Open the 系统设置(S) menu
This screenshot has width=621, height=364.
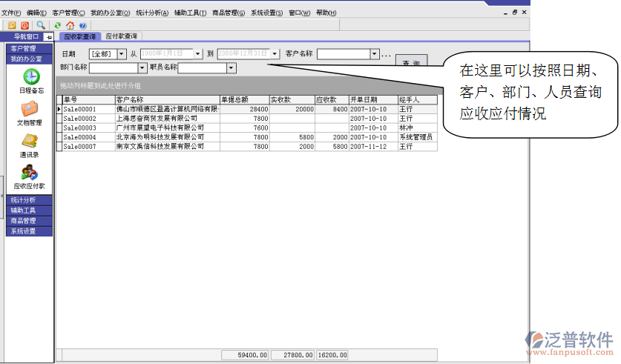[266, 13]
